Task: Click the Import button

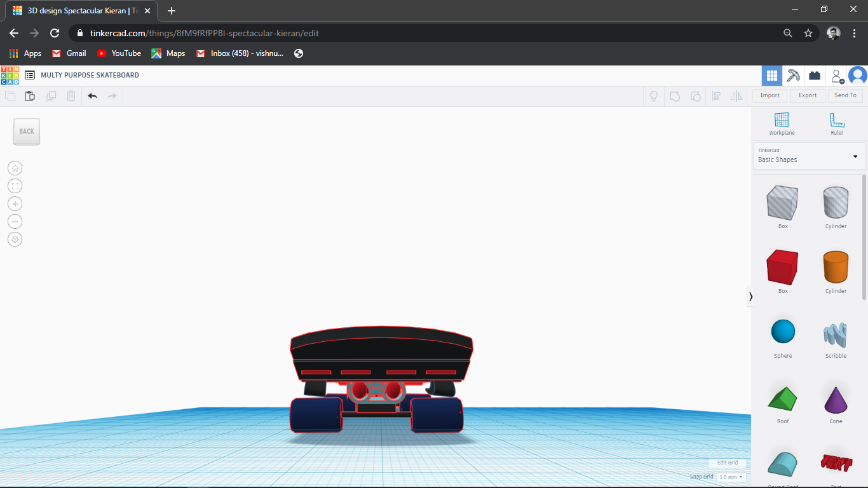Action: pos(770,95)
